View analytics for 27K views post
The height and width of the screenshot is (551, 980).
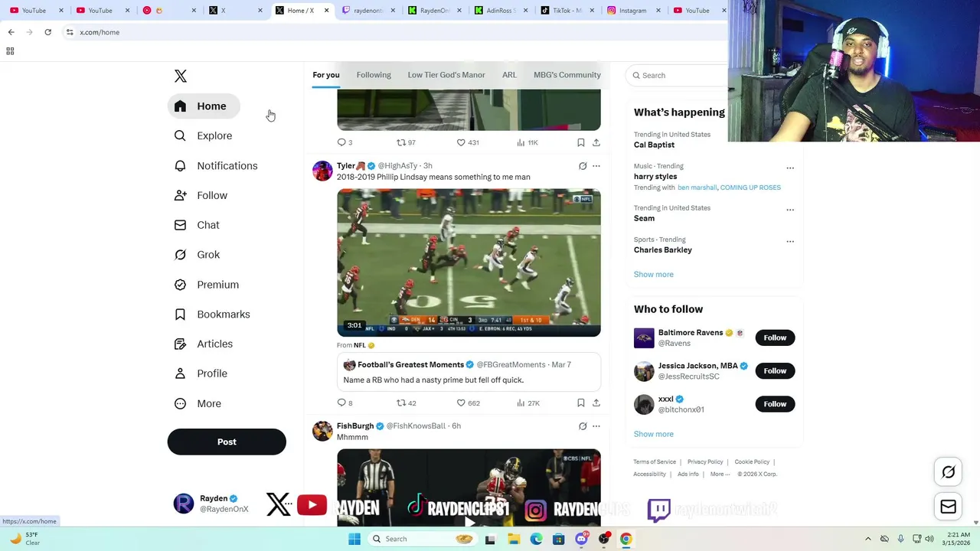tap(528, 403)
